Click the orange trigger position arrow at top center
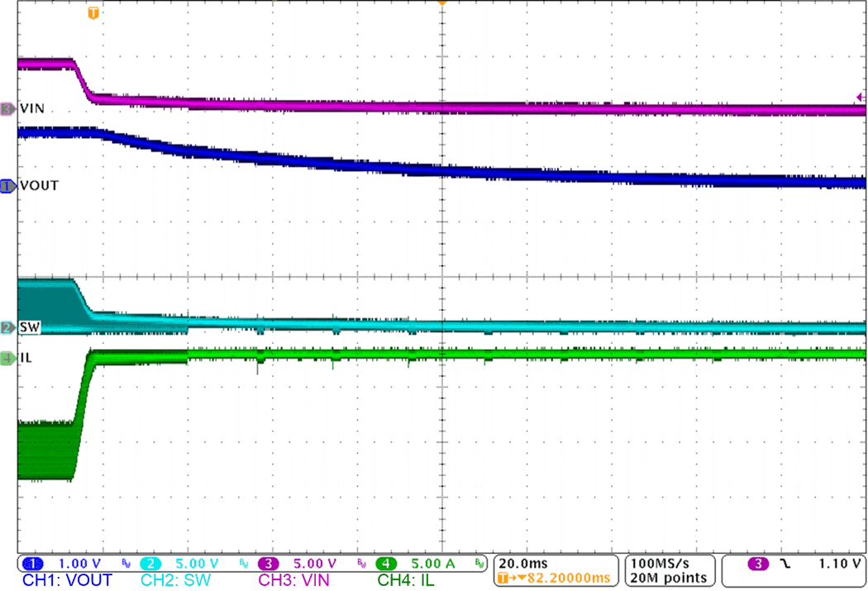This screenshot has width=868, height=591. [442, 4]
